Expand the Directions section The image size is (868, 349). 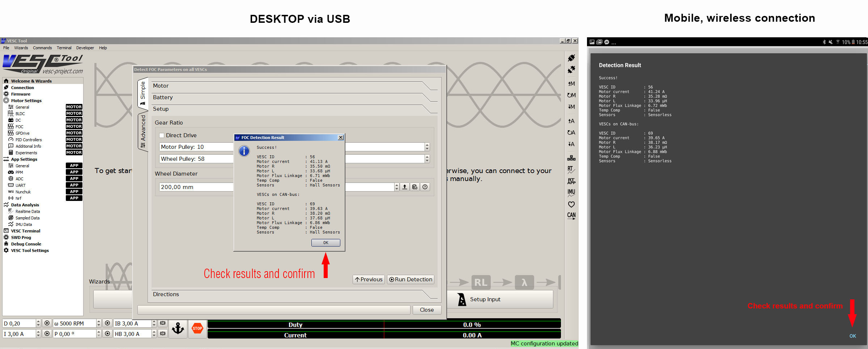(x=294, y=294)
